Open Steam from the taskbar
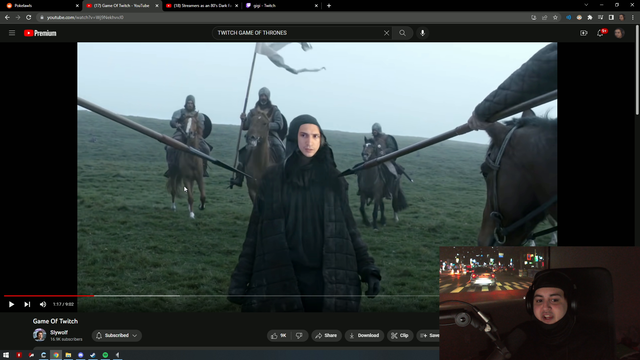Viewport: 640px width, 360px height. click(93, 355)
